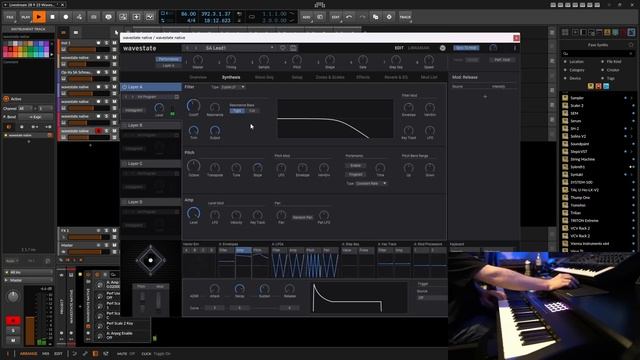Click the orange Play transport button
Image resolution: width=640 pixels, height=360 pixels.
(x=39, y=17)
